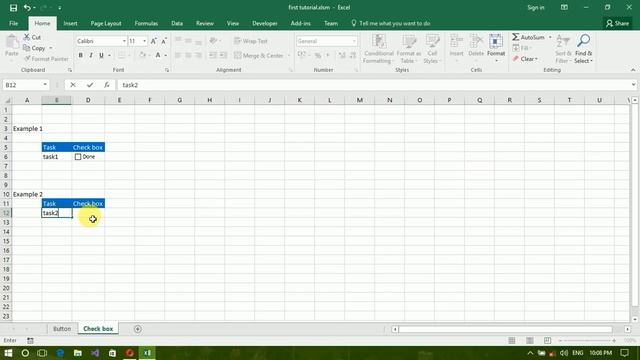Open the font size dropdown

pyautogui.click(x=144, y=41)
